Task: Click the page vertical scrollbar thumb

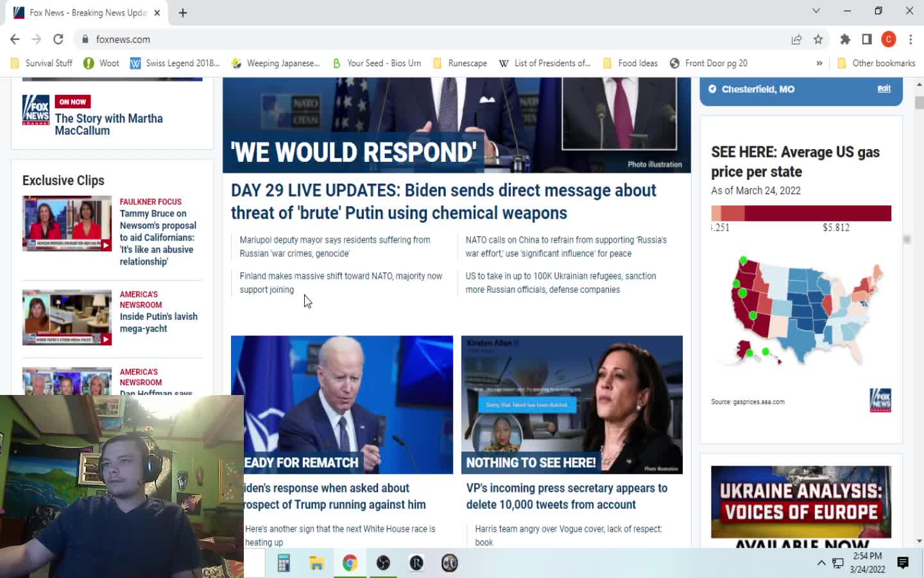Action: [919, 103]
